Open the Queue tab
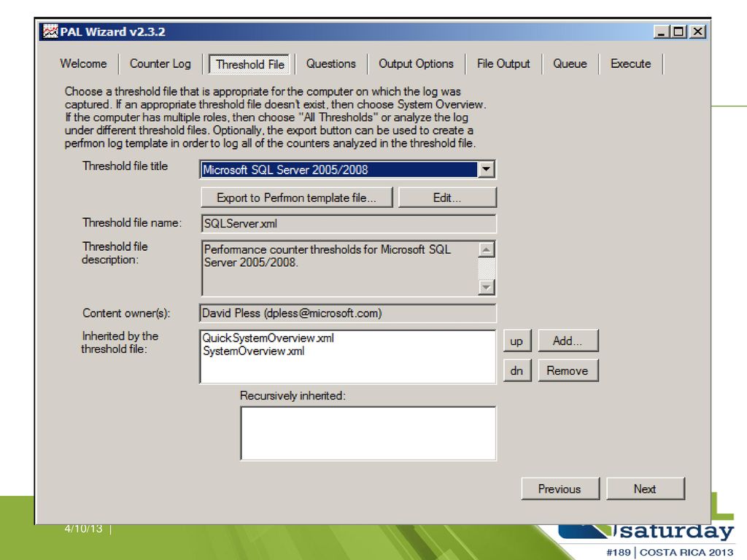The height and width of the screenshot is (560, 747). pyautogui.click(x=570, y=64)
